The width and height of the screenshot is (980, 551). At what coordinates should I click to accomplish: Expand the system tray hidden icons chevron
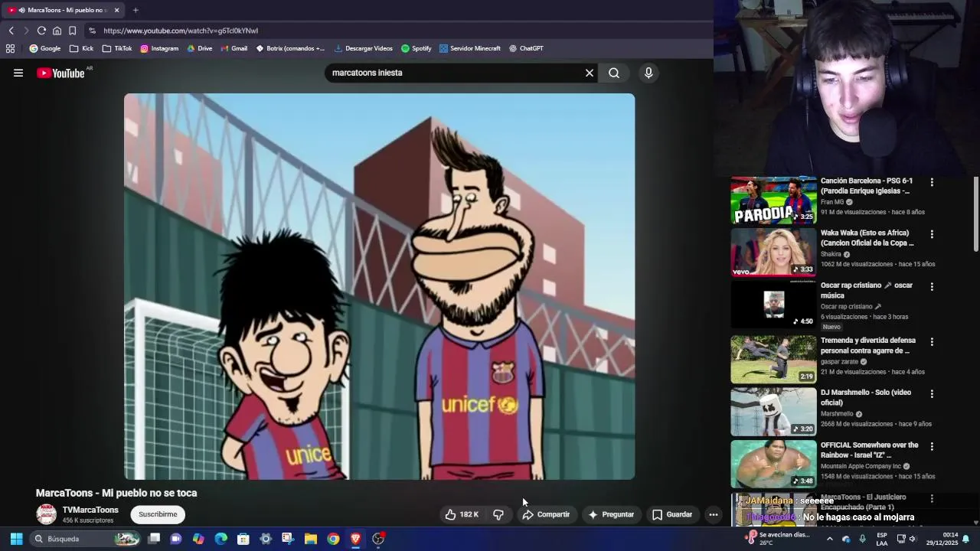pos(829,539)
